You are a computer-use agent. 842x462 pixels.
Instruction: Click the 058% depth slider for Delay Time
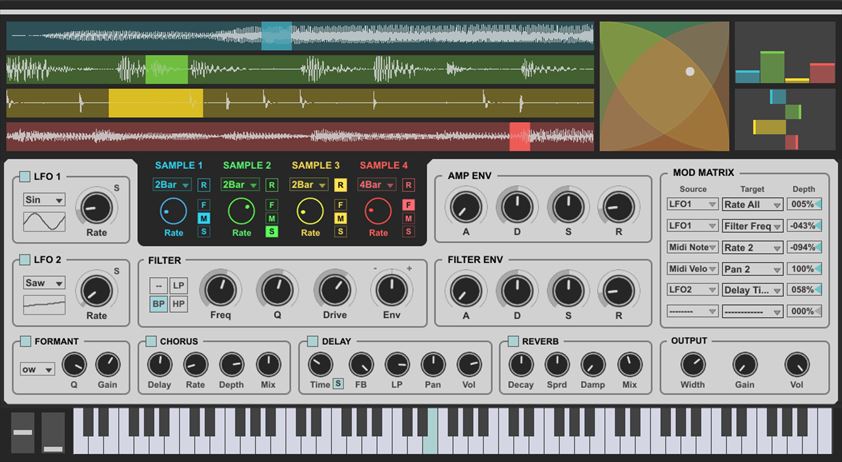[804, 290]
